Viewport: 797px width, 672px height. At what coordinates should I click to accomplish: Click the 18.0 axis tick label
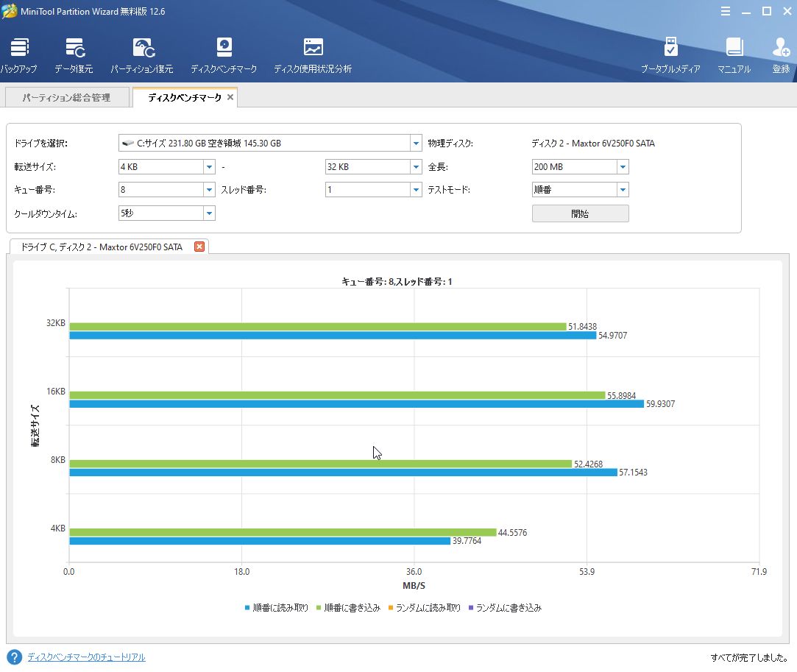click(242, 571)
